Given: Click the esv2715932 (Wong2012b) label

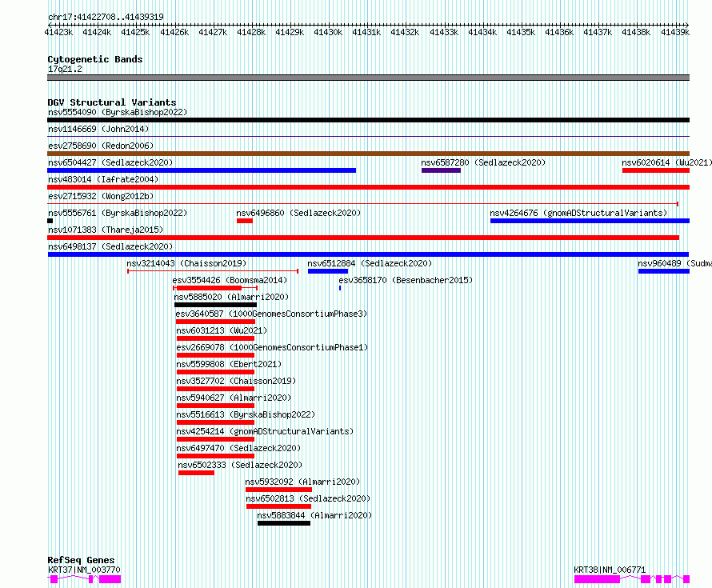Looking at the screenshot, I should [x=101, y=196].
